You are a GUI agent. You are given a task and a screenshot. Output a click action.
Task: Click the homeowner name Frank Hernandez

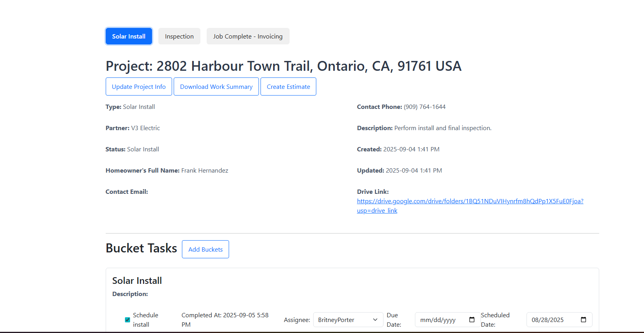(204, 171)
